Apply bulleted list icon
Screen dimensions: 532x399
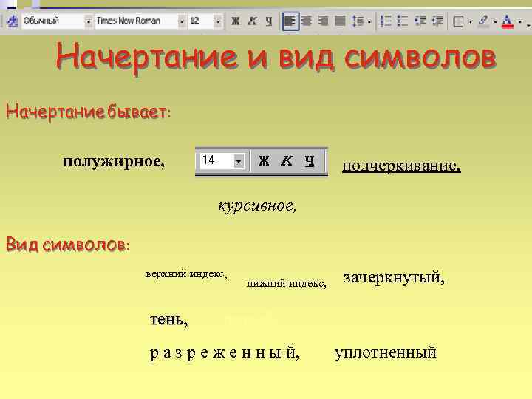pyautogui.click(x=403, y=21)
